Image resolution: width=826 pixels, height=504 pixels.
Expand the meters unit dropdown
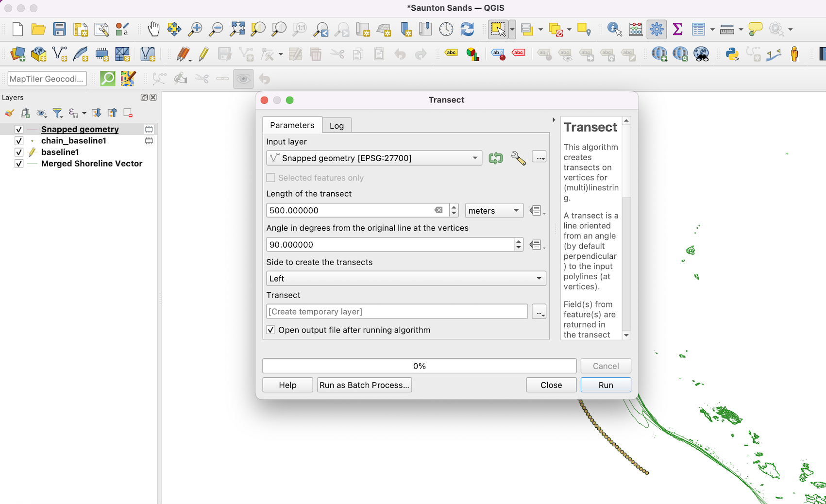click(494, 211)
